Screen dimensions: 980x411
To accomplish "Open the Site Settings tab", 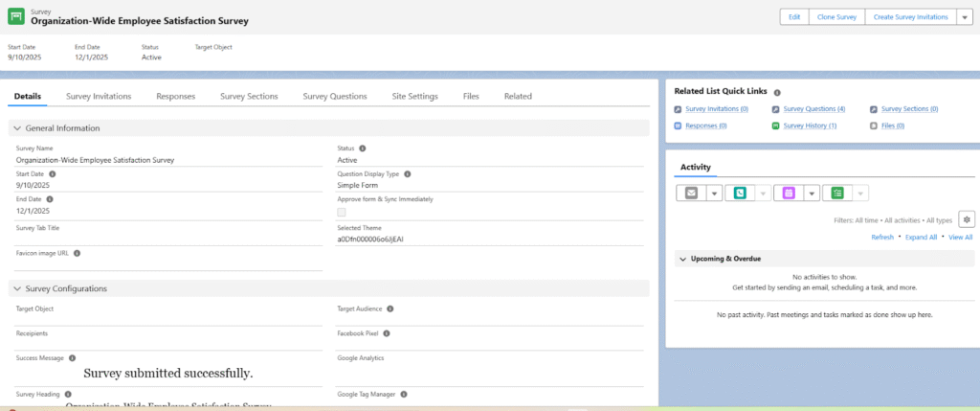I will pyautogui.click(x=414, y=96).
